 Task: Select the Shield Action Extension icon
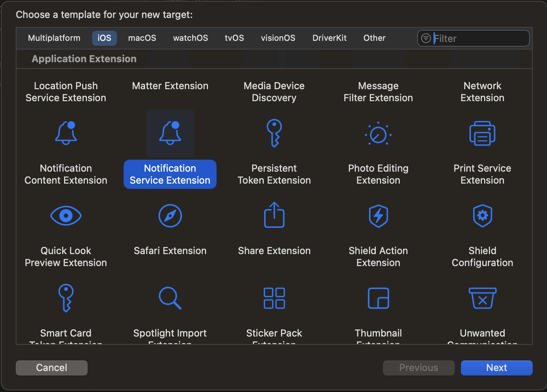click(x=378, y=216)
